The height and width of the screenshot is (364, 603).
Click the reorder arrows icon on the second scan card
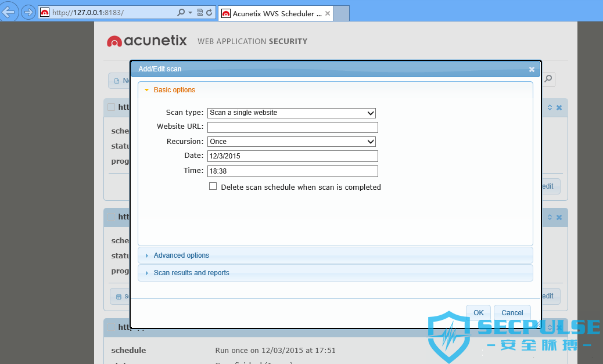(550, 217)
